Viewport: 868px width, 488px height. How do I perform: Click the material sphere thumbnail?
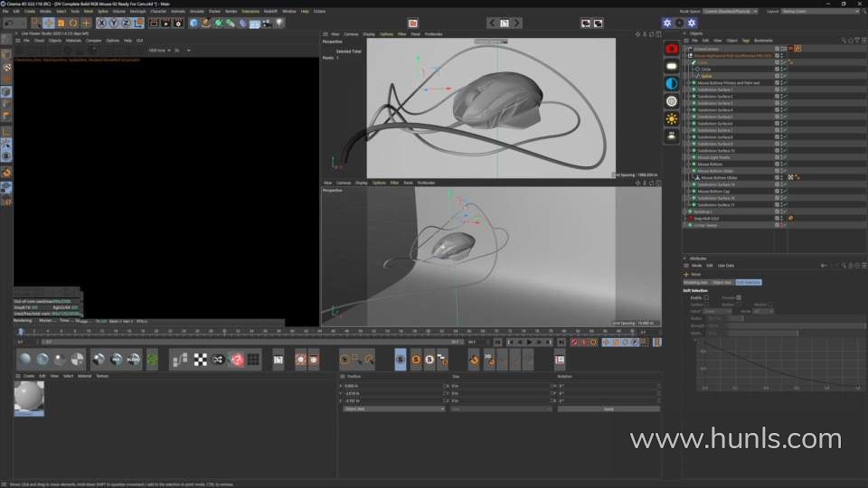coord(29,398)
